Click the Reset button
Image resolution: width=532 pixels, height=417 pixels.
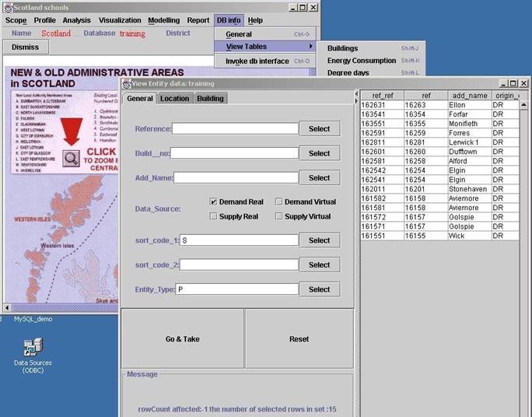(299, 339)
